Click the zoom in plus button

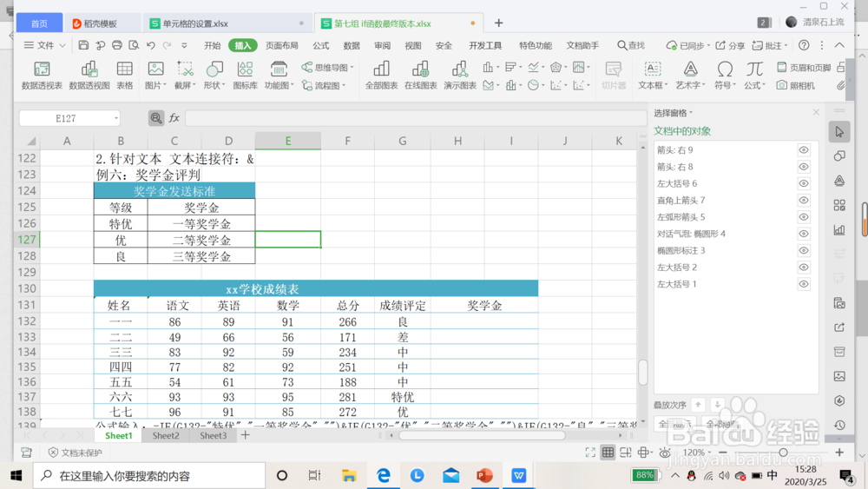(x=839, y=453)
